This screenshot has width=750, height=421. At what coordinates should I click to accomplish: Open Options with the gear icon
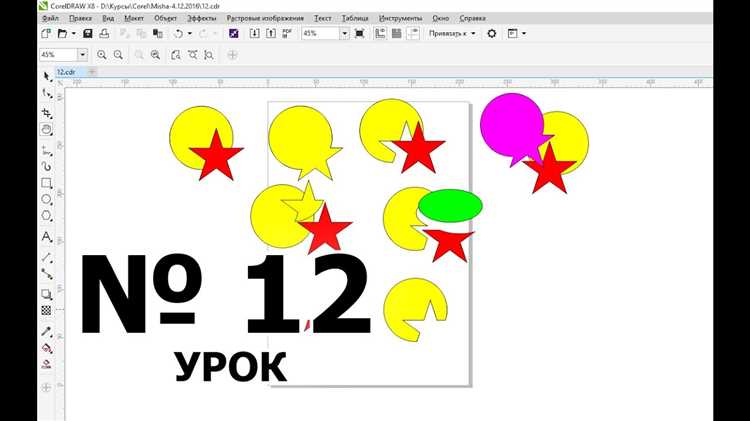[492, 33]
